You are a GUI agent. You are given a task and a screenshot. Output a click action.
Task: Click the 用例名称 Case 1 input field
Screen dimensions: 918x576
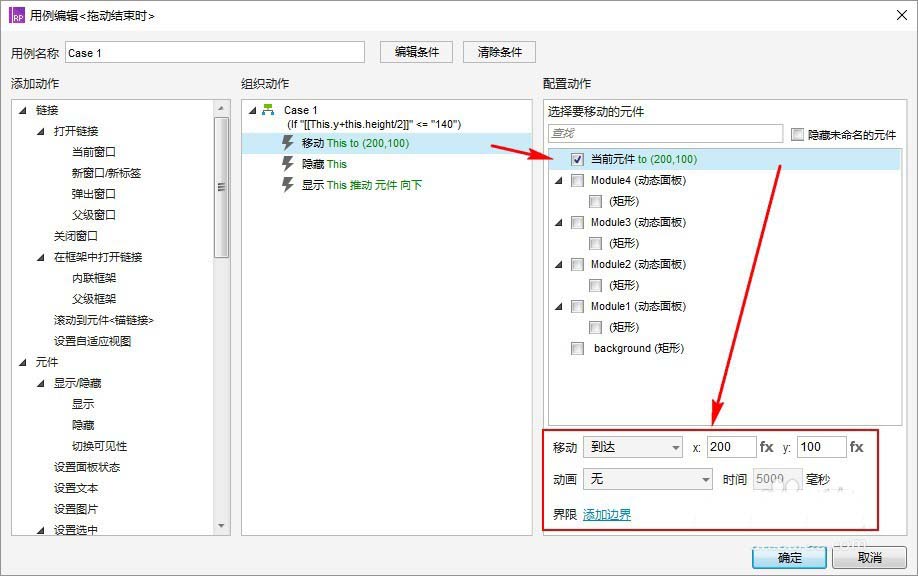[x=215, y=52]
